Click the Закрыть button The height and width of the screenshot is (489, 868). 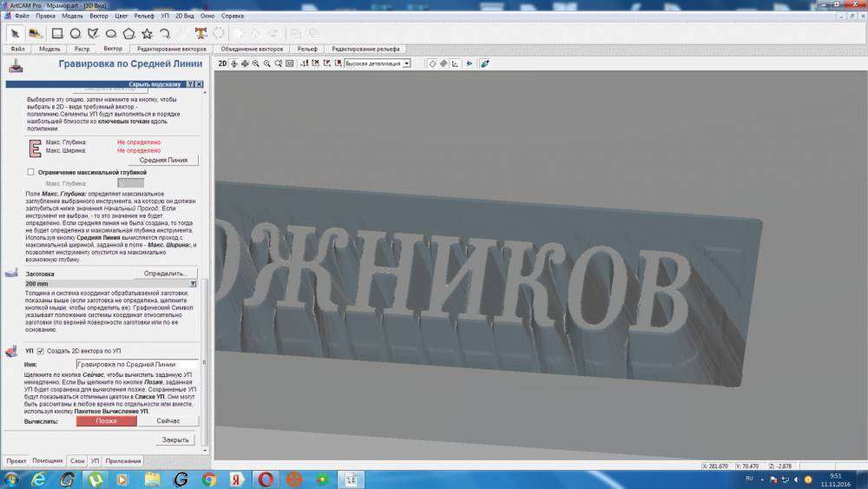tap(175, 439)
